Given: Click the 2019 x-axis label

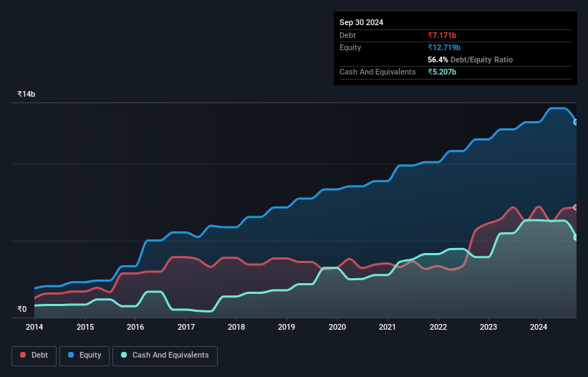Looking at the screenshot, I should click(286, 327).
